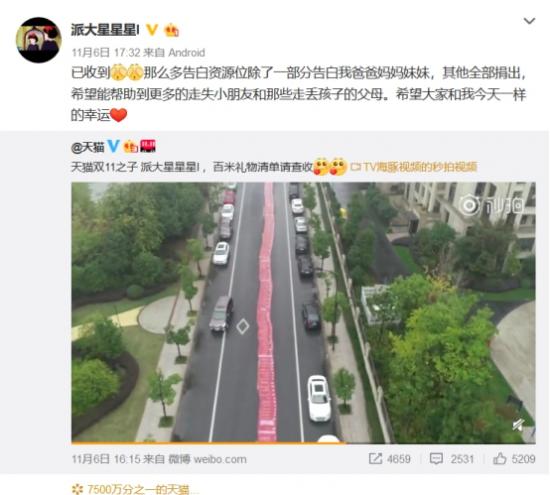
Task: Click the 派大星星星! username
Action: pos(105,30)
